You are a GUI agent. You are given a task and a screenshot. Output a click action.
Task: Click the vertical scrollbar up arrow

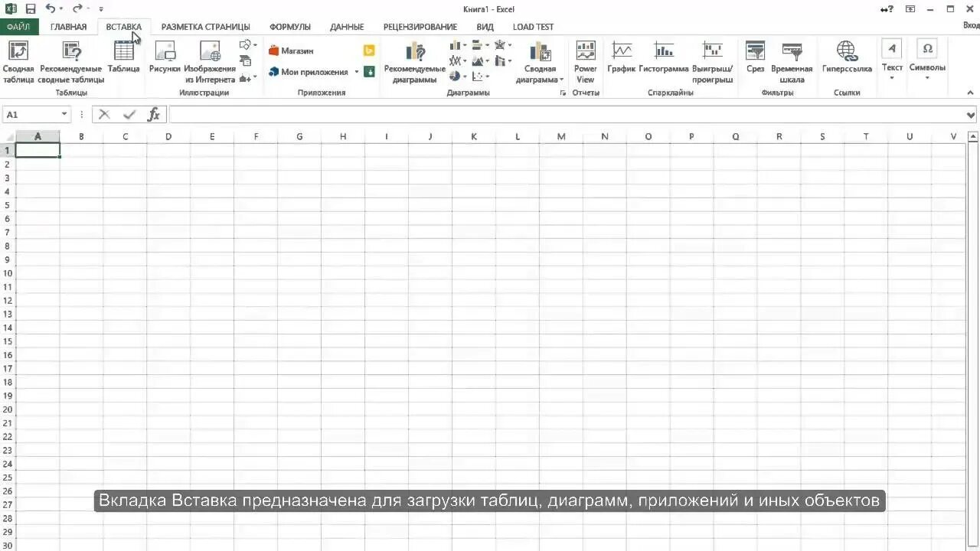(974, 136)
